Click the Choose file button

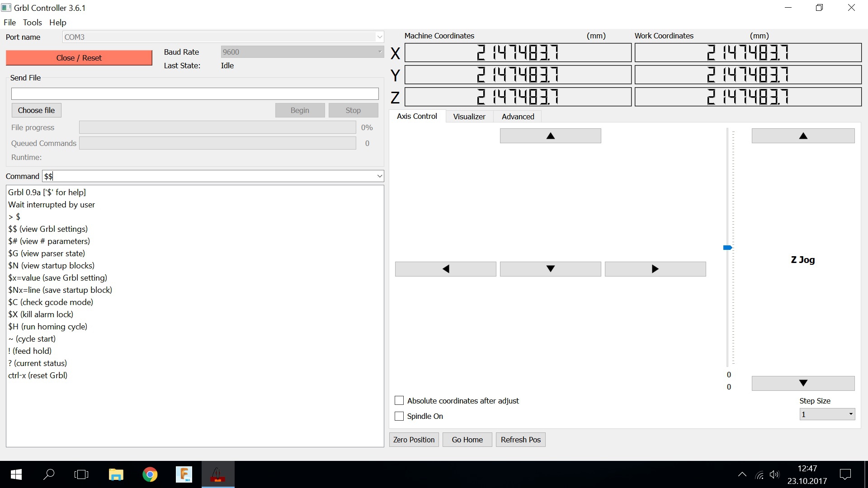click(36, 110)
